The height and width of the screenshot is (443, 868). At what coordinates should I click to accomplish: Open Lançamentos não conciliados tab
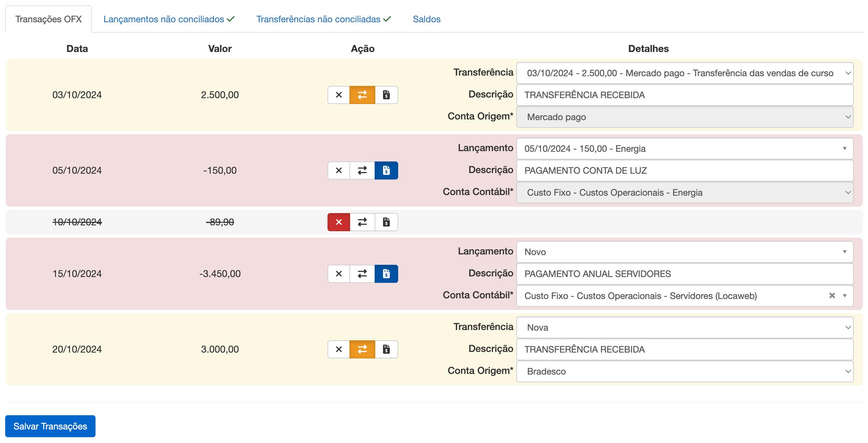pyautogui.click(x=169, y=19)
